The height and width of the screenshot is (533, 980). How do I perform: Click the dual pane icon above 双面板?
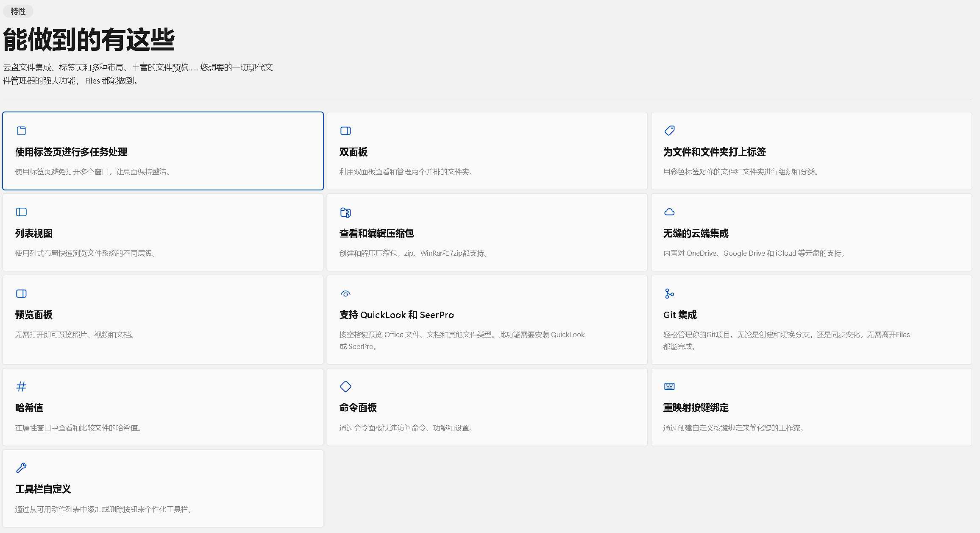click(x=345, y=131)
